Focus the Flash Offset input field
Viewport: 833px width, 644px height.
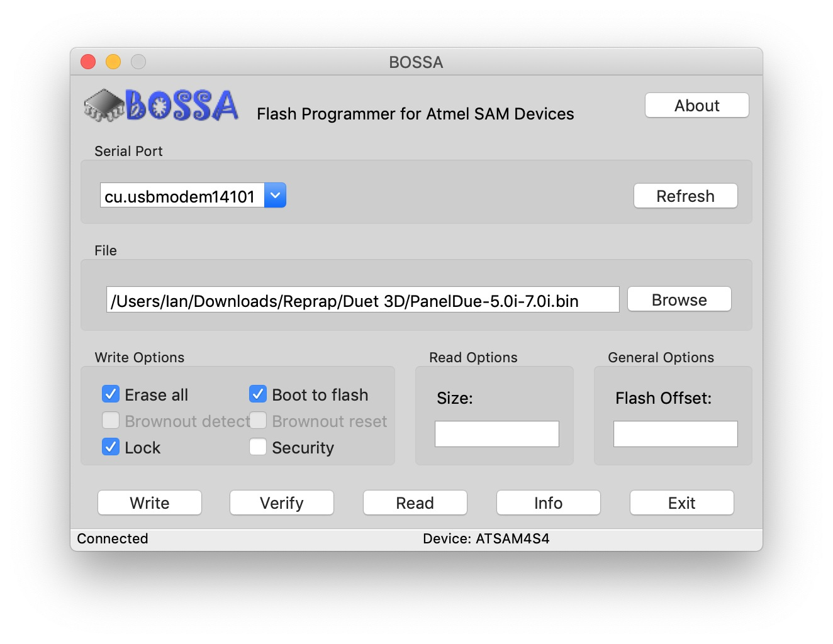[x=676, y=434]
